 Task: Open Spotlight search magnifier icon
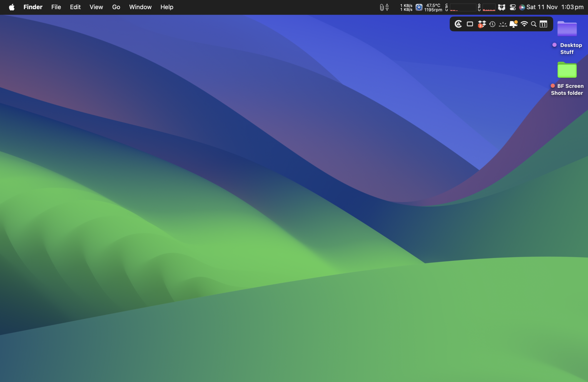(534, 24)
